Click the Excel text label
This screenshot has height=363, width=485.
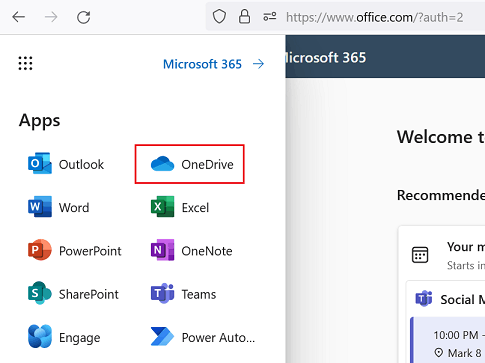click(x=195, y=208)
